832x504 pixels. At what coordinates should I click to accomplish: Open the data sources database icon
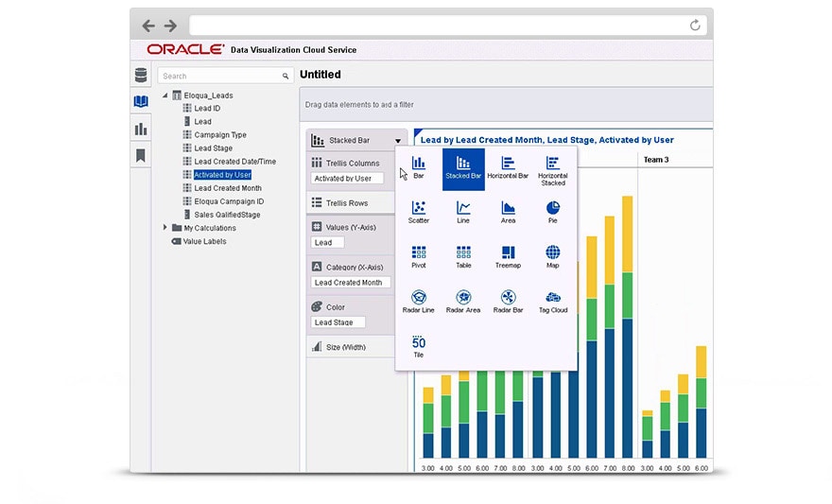141,76
